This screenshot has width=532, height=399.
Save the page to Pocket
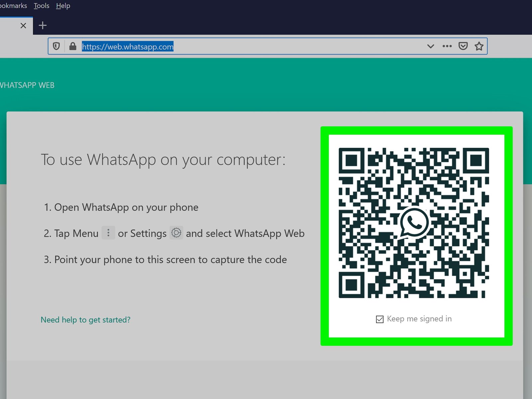click(463, 46)
